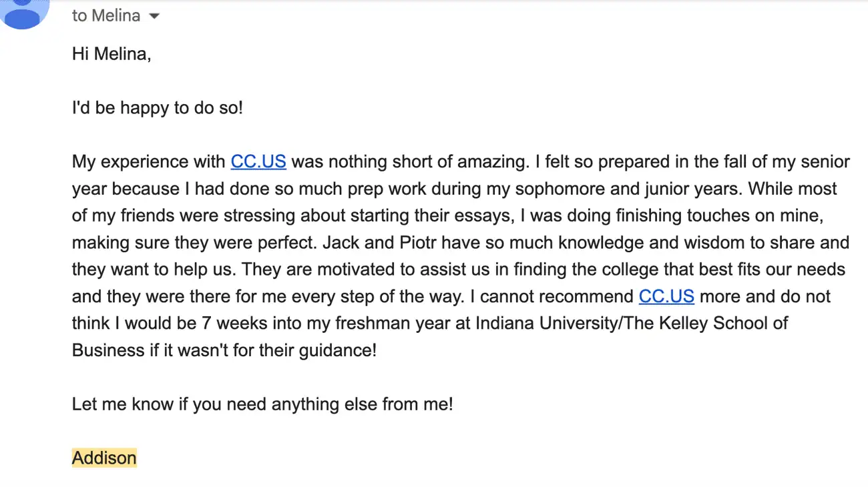Open the second CC.US link after "cannot recommend"
Image resolution: width=868 pixels, height=487 pixels.
(x=666, y=296)
